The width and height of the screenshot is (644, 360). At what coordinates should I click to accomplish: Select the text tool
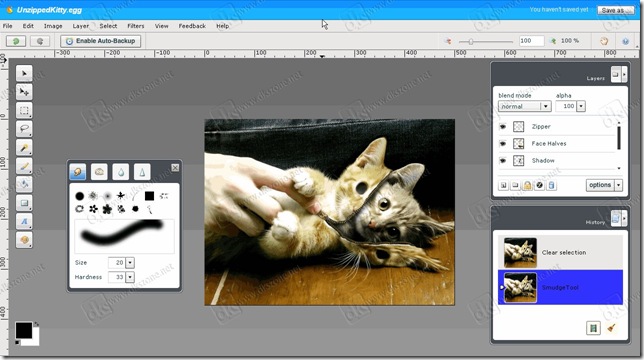click(x=24, y=221)
